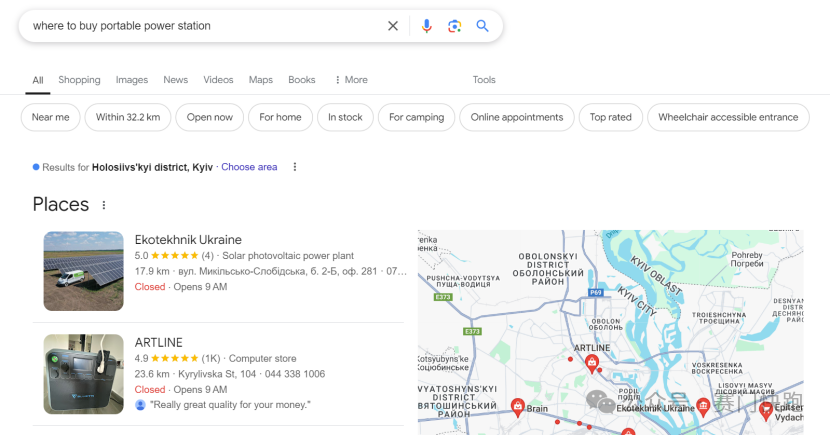Screen dimensions: 830x435
Task: Open Google Lens image search
Action: pos(454,26)
